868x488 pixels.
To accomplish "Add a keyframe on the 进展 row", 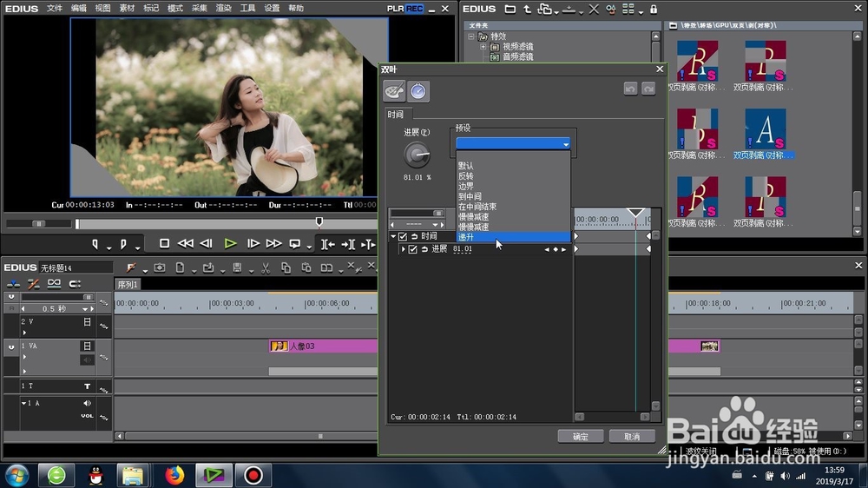I will (556, 249).
